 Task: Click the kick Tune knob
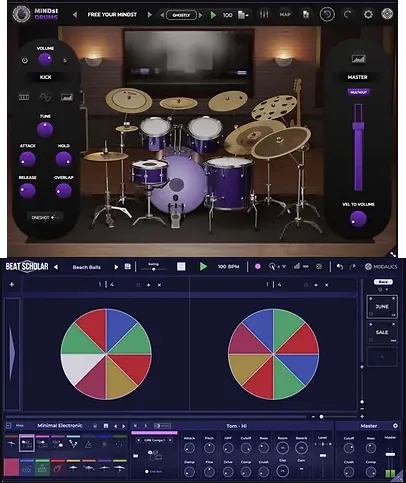pos(45,129)
